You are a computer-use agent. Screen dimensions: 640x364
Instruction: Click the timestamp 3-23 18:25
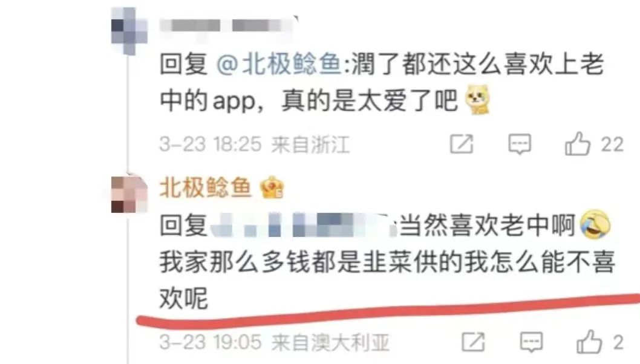point(210,145)
